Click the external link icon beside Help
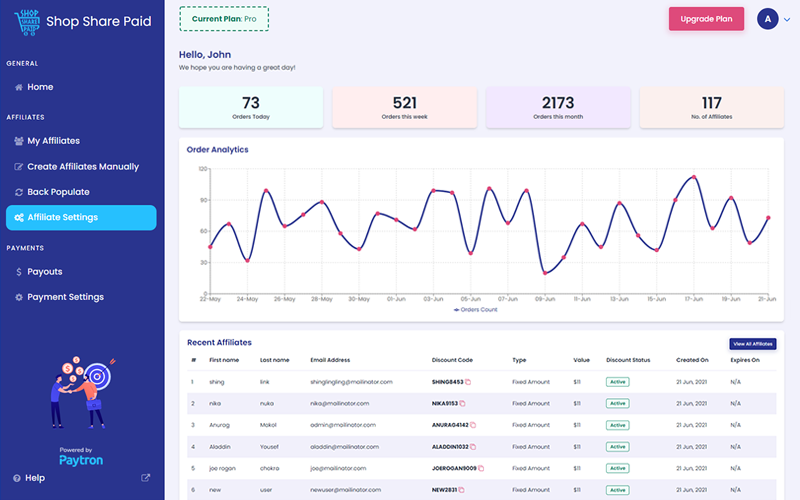Viewport: 800px width, 500px height. 145,478
